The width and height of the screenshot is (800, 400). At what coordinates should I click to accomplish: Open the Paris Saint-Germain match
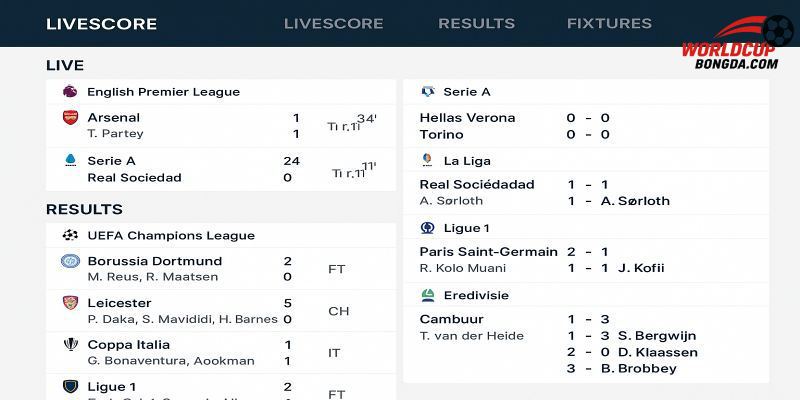coord(586,260)
